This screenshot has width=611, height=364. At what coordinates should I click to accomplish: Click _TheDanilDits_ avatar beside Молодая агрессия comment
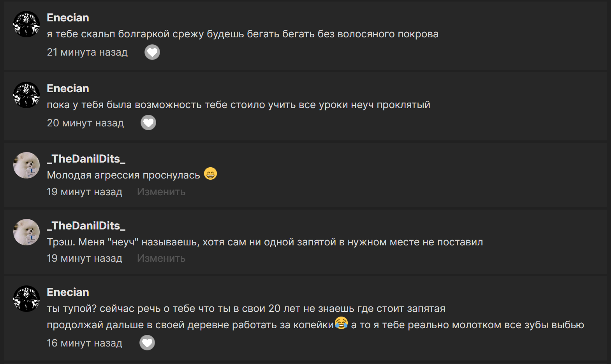26,165
